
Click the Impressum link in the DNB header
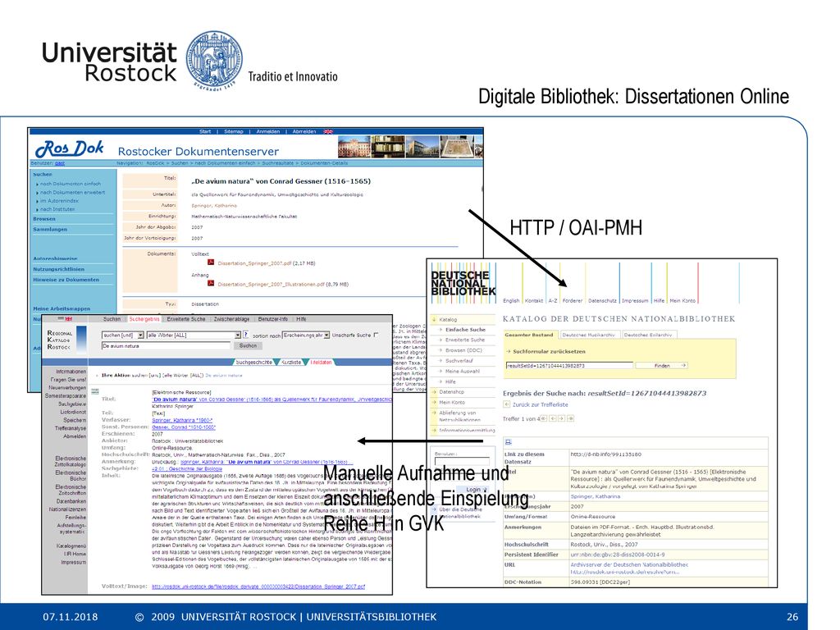(635, 300)
